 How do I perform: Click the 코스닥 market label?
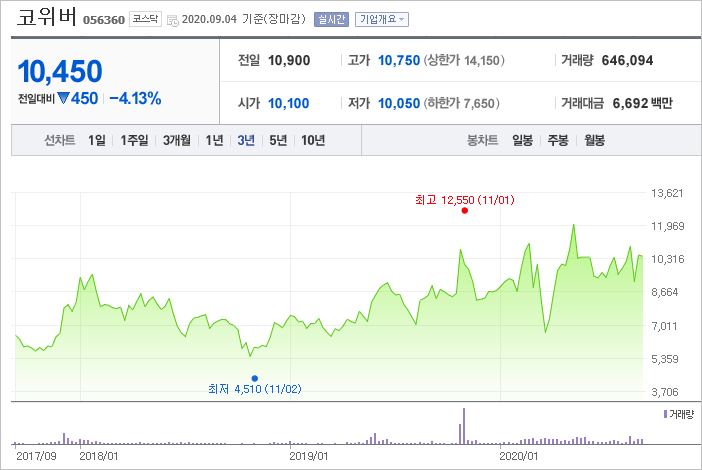(146, 19)
